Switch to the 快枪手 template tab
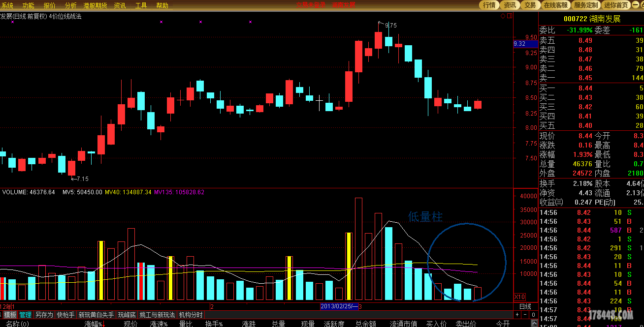 (65, 315)
